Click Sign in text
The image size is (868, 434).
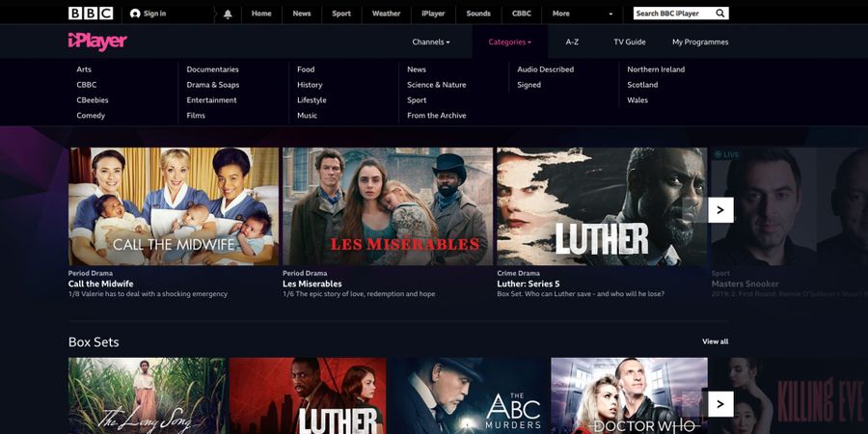coord(154,14)
